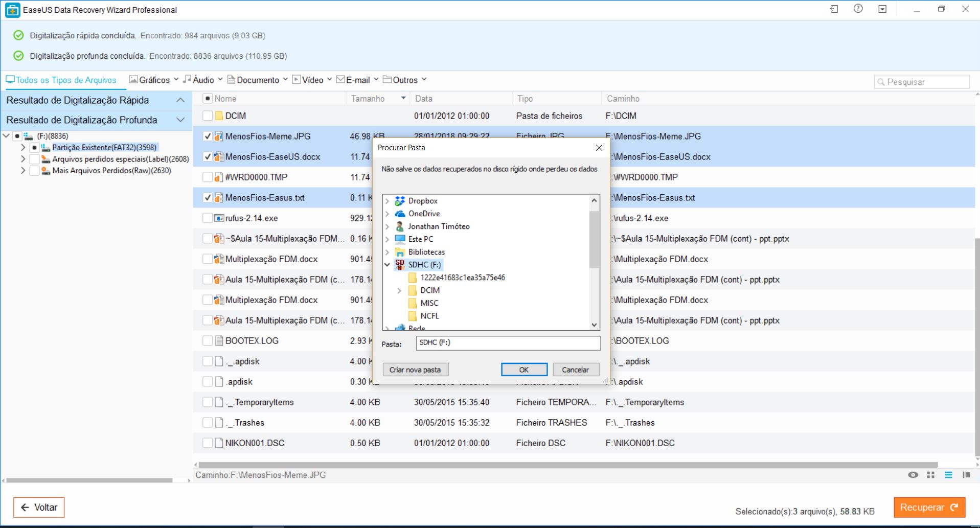Click the Dropbox icon in folder tree
Screen dimensions: 980x528
(x=400, y=201)
